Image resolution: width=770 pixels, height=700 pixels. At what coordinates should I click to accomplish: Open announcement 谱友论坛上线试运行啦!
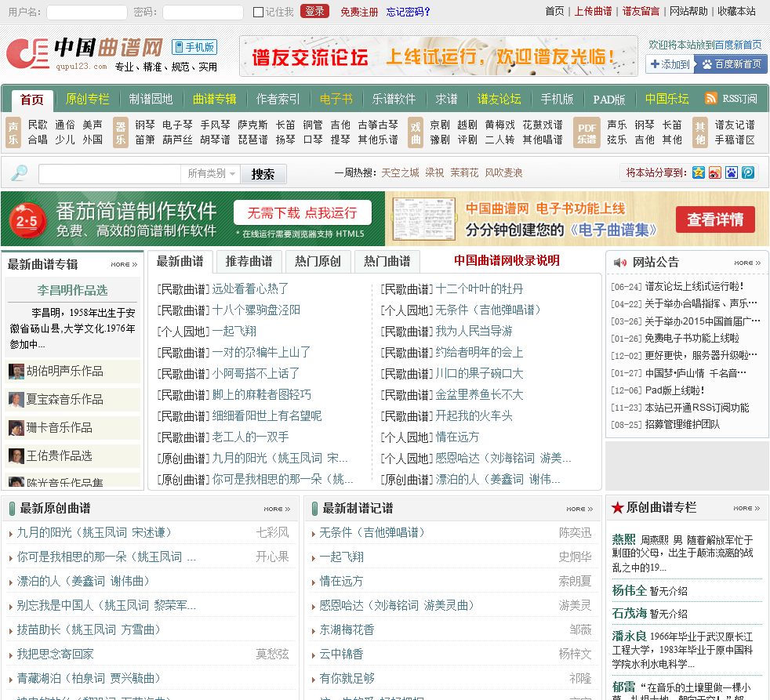pos(695,286)
